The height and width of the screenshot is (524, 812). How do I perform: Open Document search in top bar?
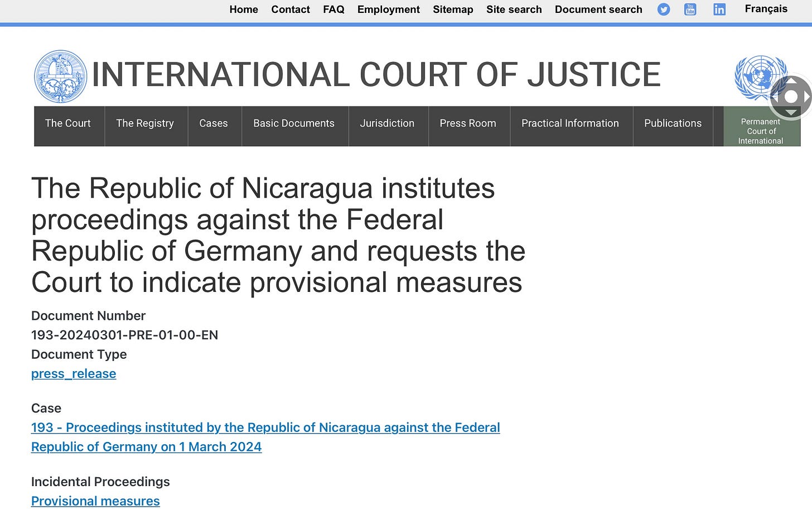pyautogui.click(x=598, y=9)
